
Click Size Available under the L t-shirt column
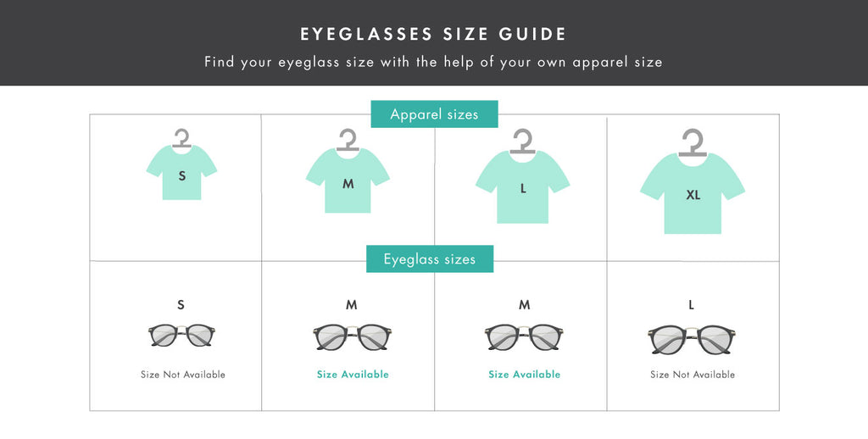(x=524, y=375)
